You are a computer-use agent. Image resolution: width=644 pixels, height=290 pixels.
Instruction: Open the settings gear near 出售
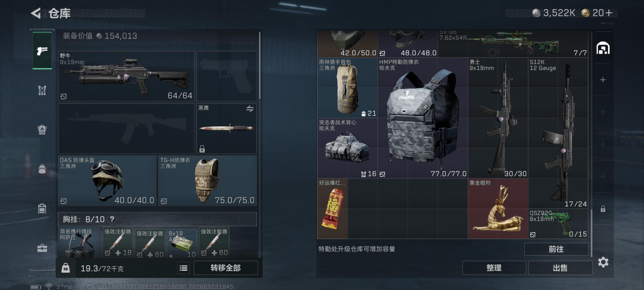click(603, 262)
